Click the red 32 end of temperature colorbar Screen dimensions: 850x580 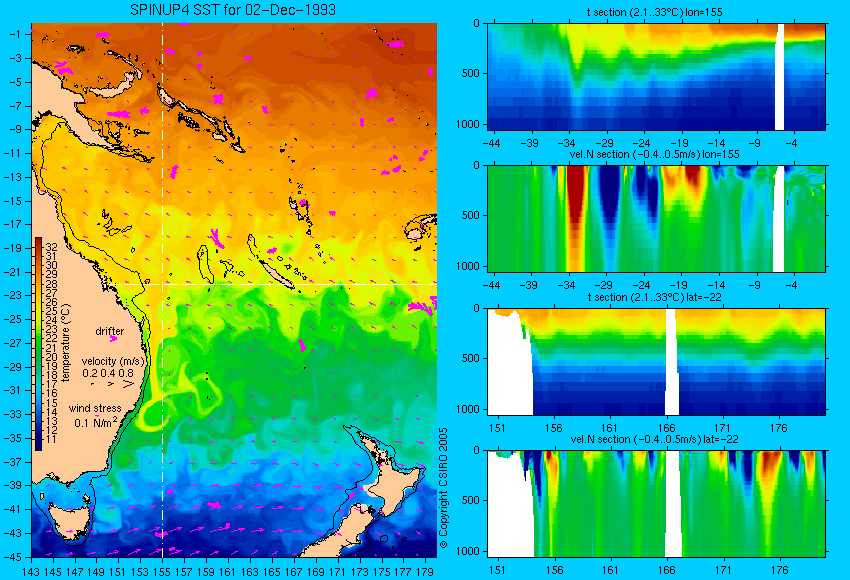point(38,242)
